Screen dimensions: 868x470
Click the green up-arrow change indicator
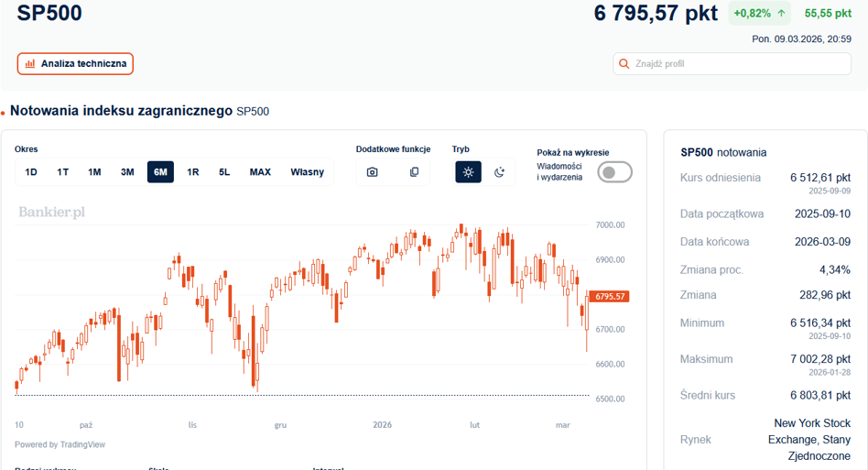[x=781, y=14]
